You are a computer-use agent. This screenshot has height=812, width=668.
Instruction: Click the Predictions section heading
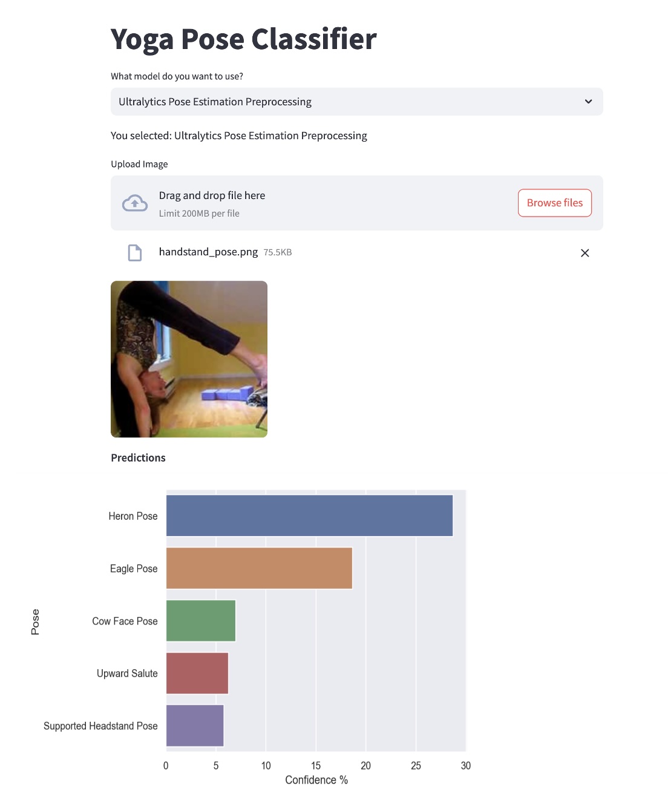point(138,458)
